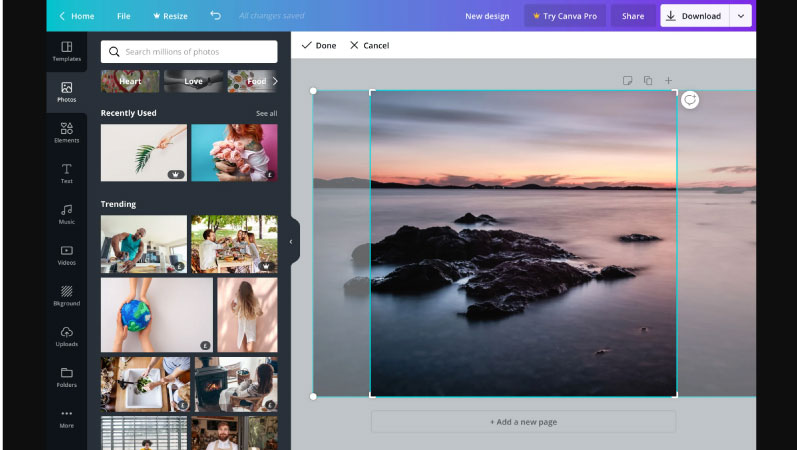Open the File menu

click(123, 16)
